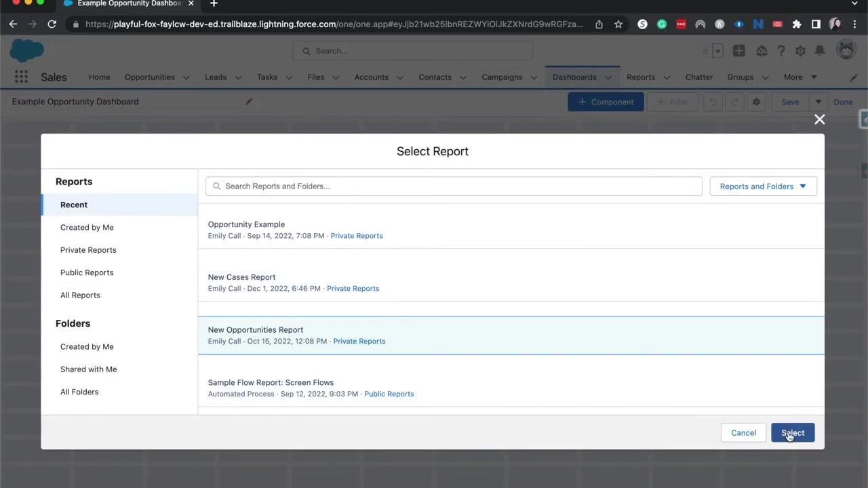Expand the Leads tab chevron
The height and width of the screenshot is (488, 868).
[x=238, y=77]
